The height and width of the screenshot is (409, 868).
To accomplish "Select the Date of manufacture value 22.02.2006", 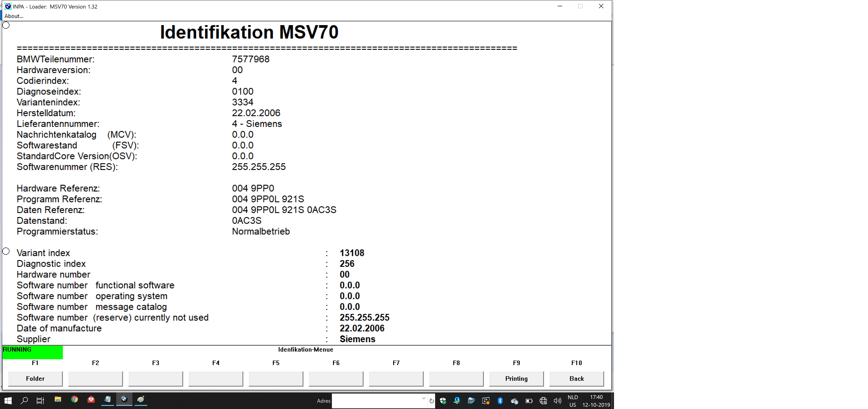I will 362,329.
